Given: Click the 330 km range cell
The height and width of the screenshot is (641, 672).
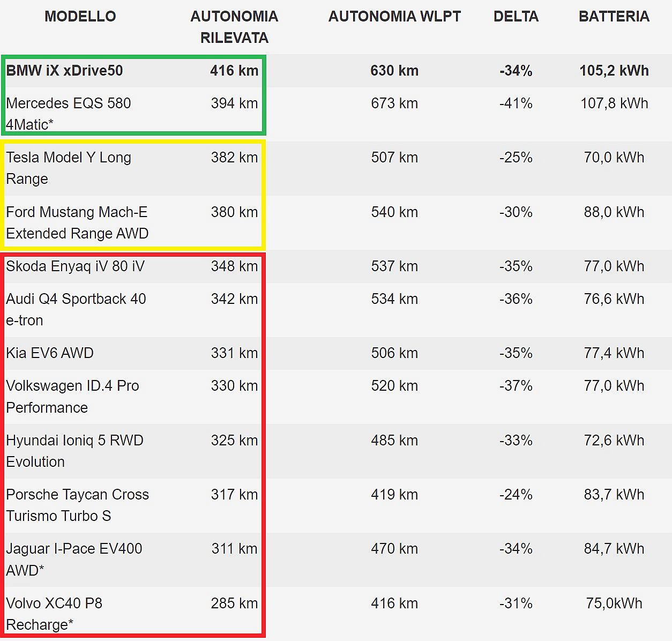Looking at the screenshot, I should (x=234, y=385).
